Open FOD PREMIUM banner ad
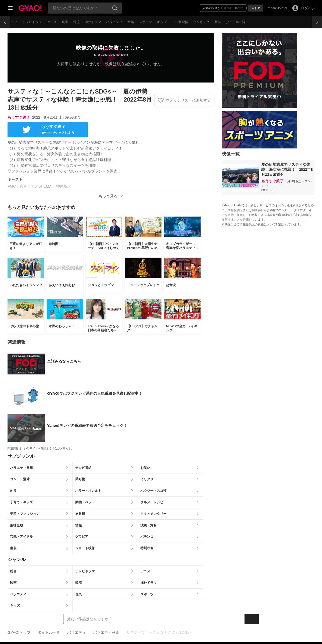The width and height of the screenshot is (322, 644). pos(259,71)
